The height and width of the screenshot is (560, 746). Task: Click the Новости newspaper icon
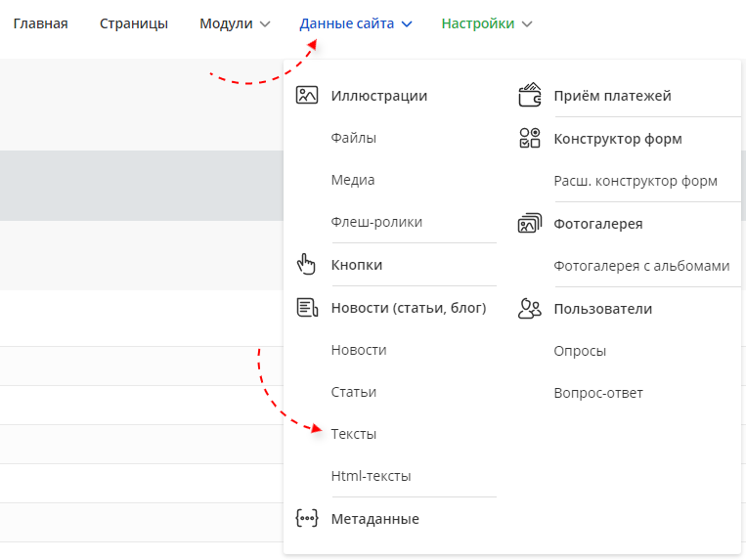point(307,308)
